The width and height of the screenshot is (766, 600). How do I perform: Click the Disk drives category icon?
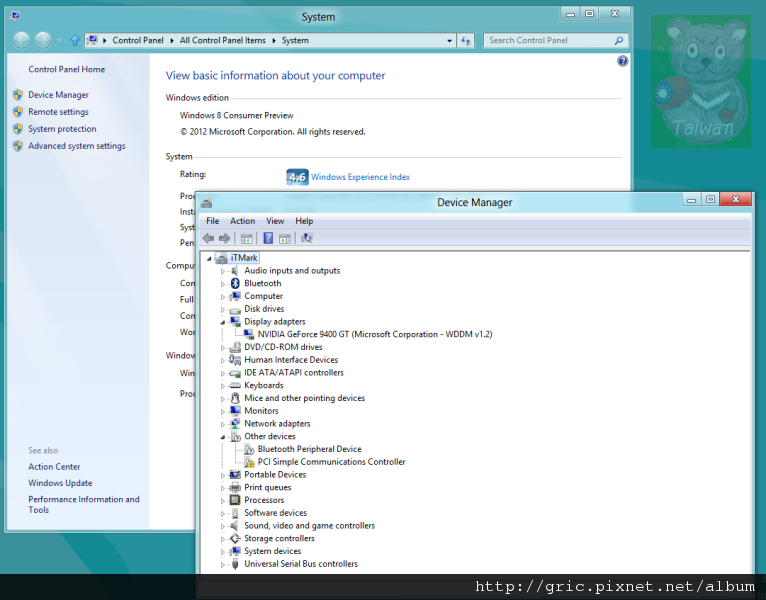(x=235, y=309)
